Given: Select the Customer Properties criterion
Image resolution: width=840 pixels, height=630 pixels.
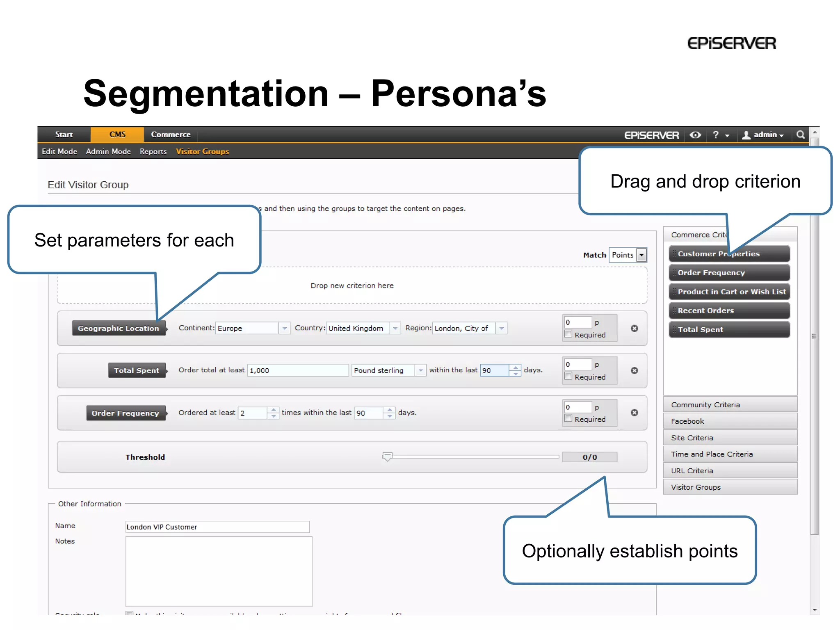Looking at the screenshot, I should (x=729, y=254).
